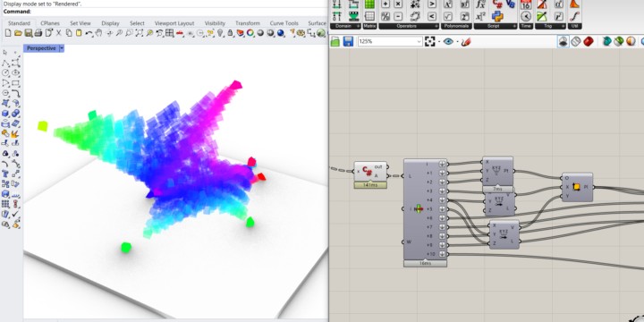Image resolution: width=644 pixels, height=322 pixels.
Task: Switch to the Curve Tools tab
Action: tap(284, 23)
